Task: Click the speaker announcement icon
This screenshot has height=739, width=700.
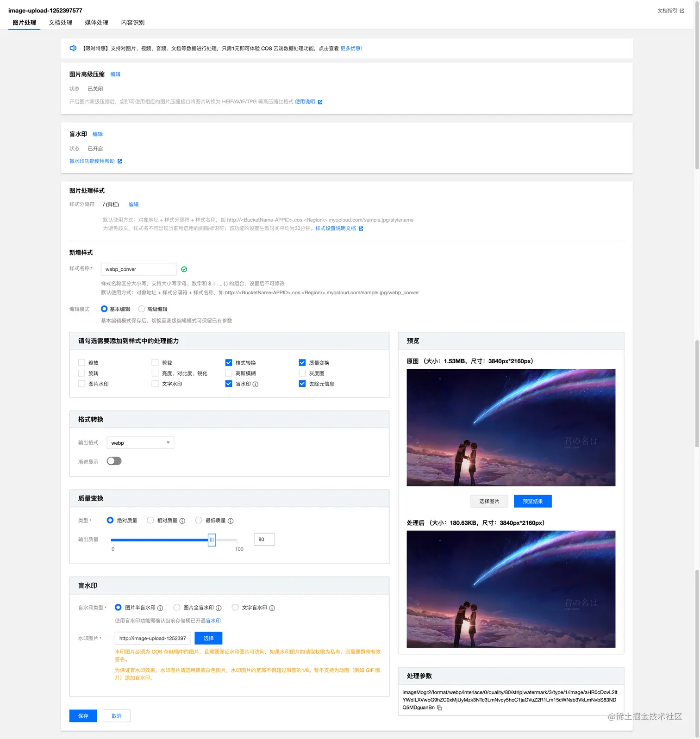Action: 73,48
